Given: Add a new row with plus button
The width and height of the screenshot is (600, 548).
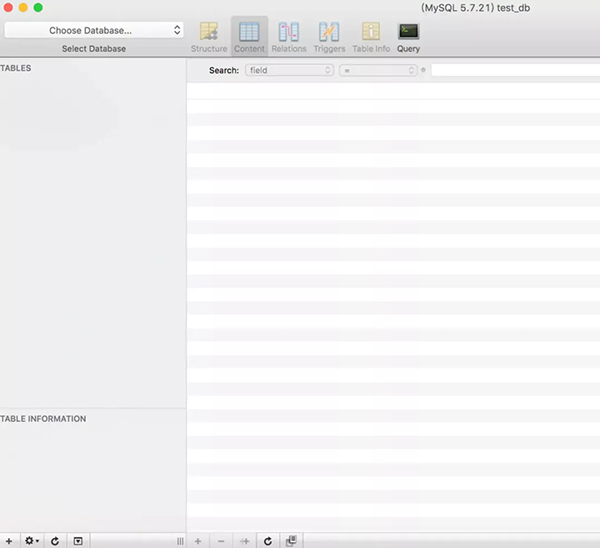Looking at the screenshot, I should (x=198, y=541).
